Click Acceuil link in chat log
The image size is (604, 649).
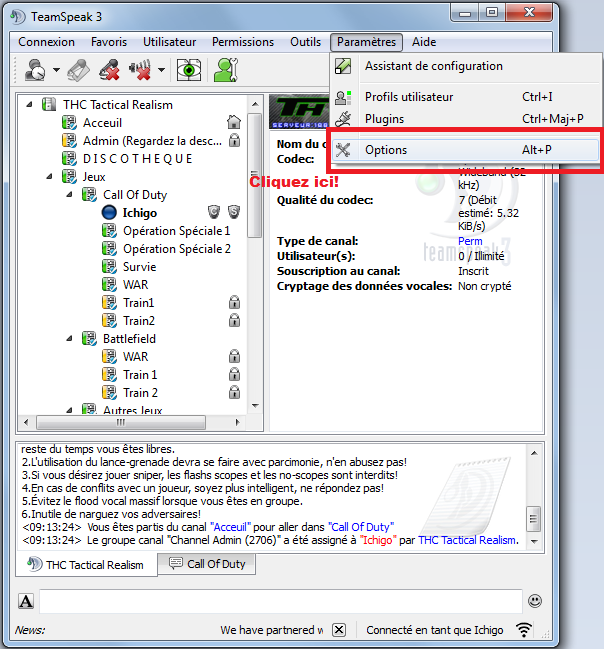click(x=231, y=527)
